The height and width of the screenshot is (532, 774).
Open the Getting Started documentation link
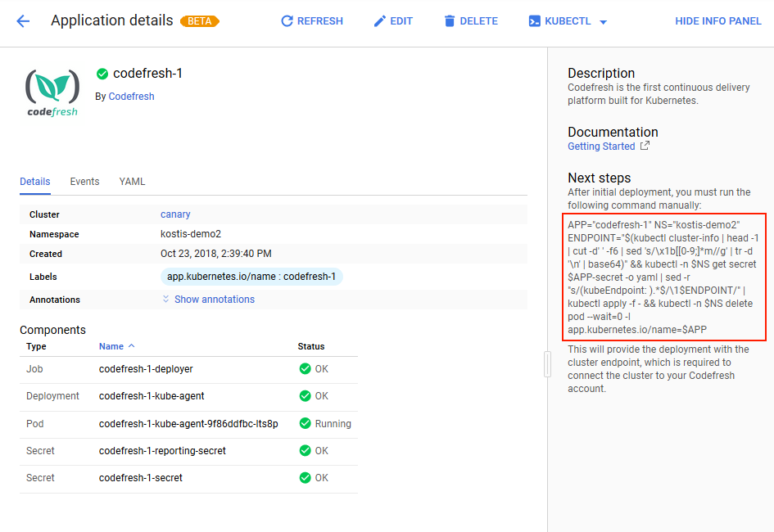(x=601, y=147)
